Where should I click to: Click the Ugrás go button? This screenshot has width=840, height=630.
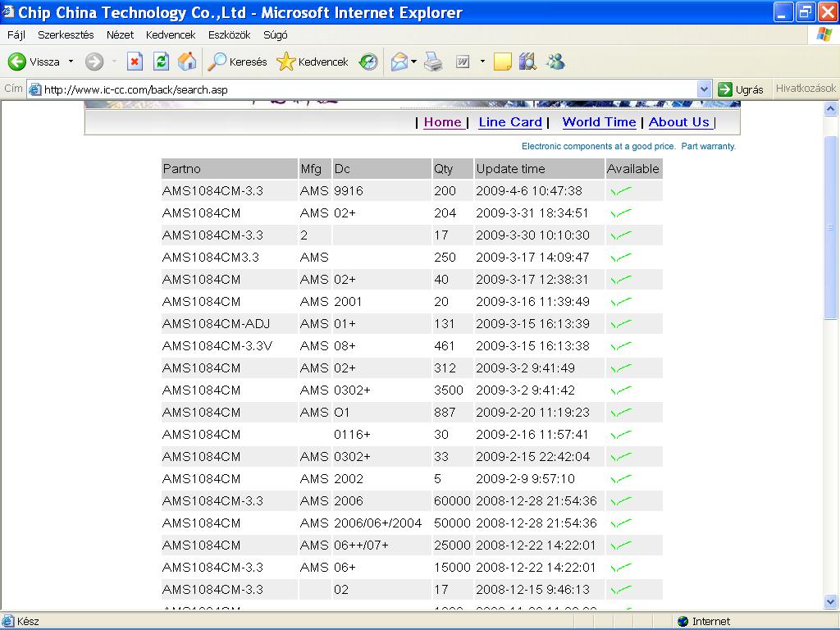(x=741, y=89)
